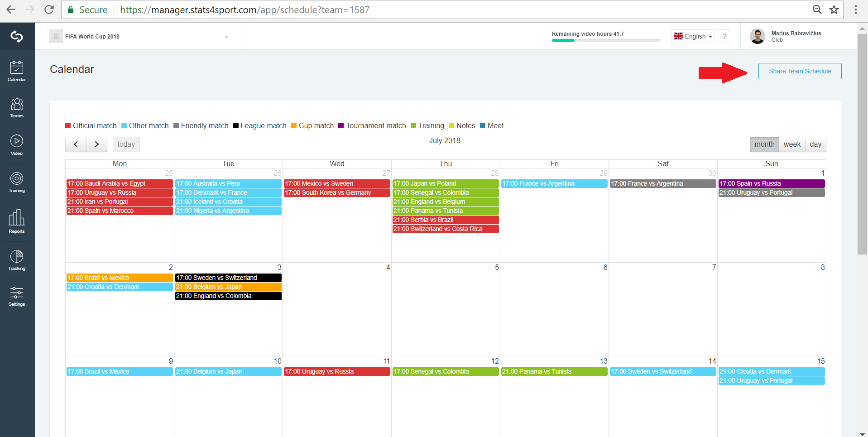Open July 3 Belgium vs Japan cup event

(x=228, y=287)
